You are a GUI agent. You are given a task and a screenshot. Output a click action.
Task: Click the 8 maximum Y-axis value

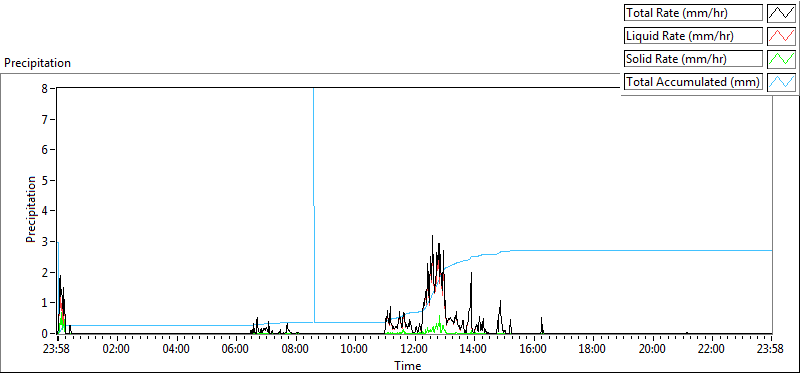click(x=45, y=88)
